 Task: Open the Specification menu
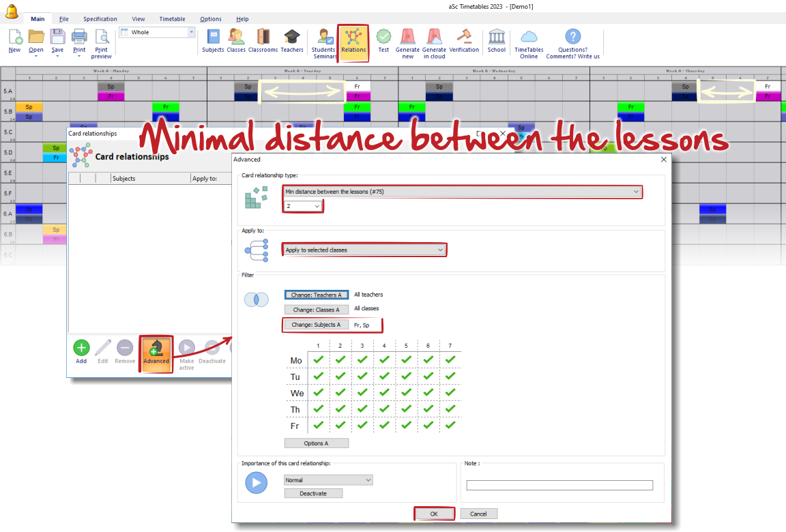[x=100, y=19]
